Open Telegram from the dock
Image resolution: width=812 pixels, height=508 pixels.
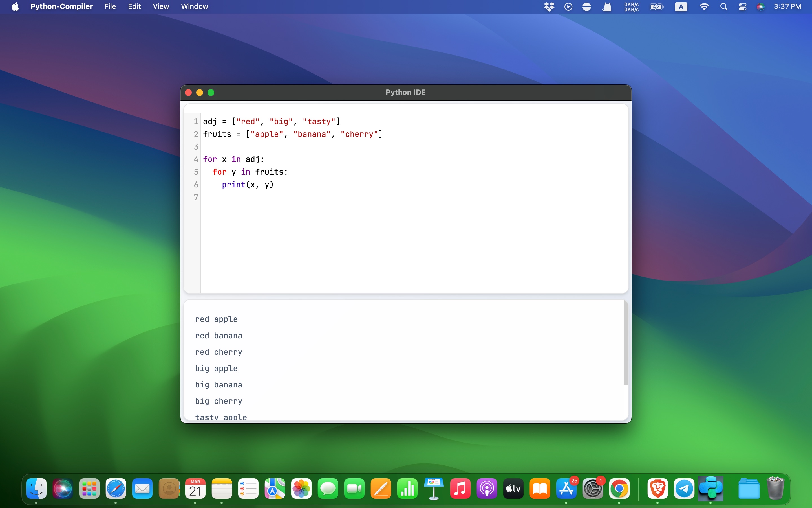pos(684,489)
